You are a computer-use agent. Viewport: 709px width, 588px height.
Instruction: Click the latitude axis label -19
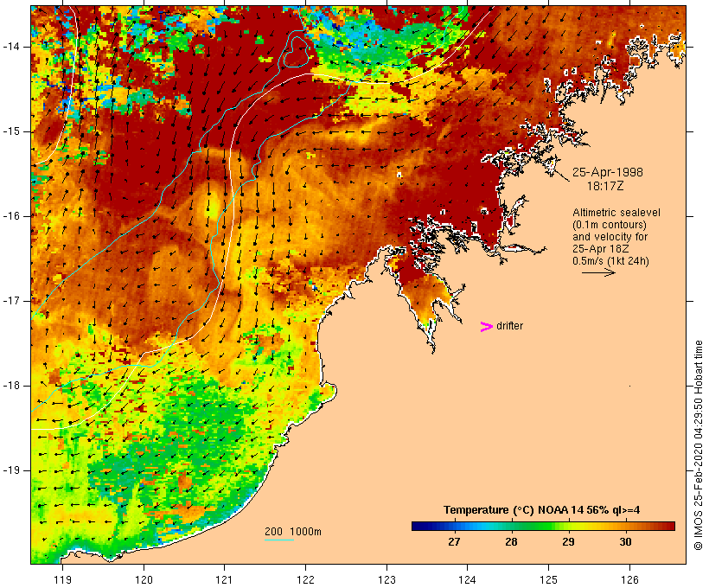11,470
